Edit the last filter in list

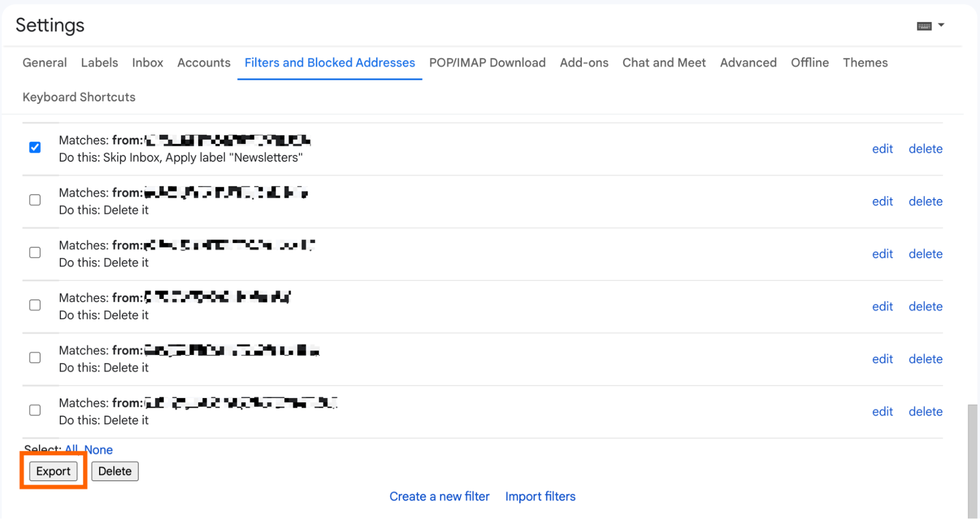pos(882,412)
